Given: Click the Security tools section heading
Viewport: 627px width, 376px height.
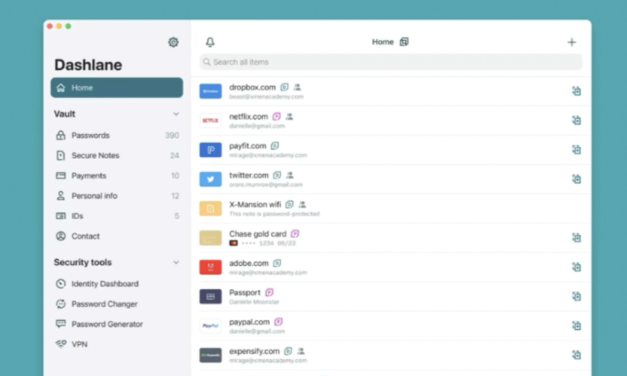Looking at the screenshot, I should coord(83,262).
